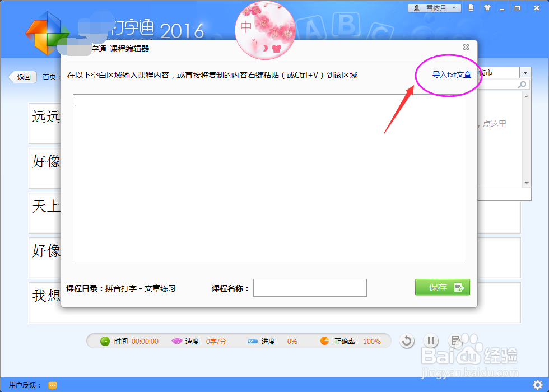Click the scrollbar down arrow in right panel
The width and height of the screenshot is (549, 392).
[x=527, y=182]
